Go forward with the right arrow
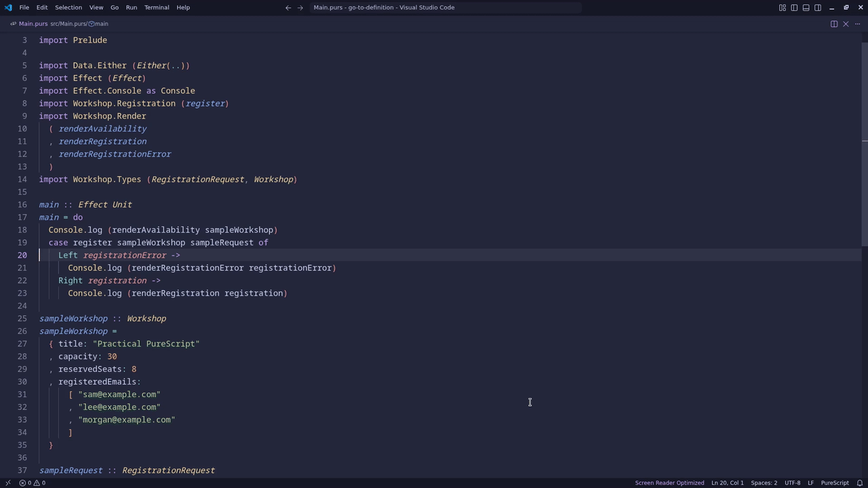Viewport: 868px width, 488px height. click(x=300, y=7)
